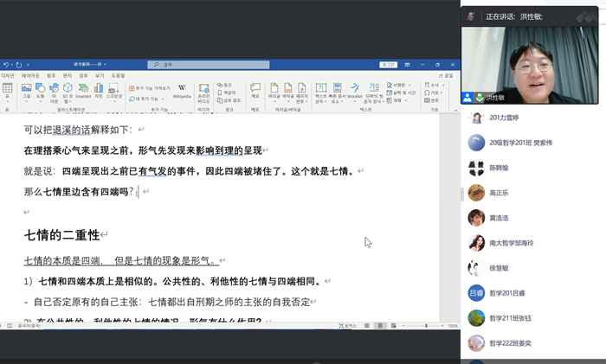606x364 pixels.
Task: Insert WordArt text
Action: coord(355,92)
